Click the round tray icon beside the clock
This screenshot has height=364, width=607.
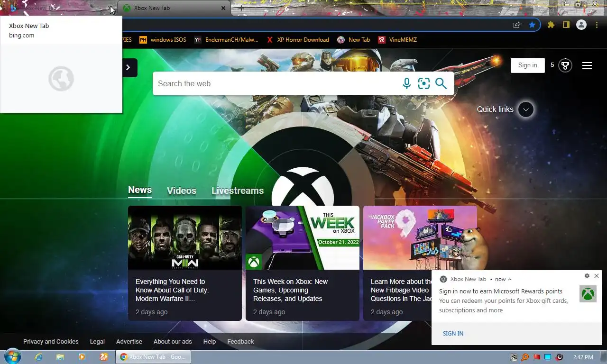[560, 357]
